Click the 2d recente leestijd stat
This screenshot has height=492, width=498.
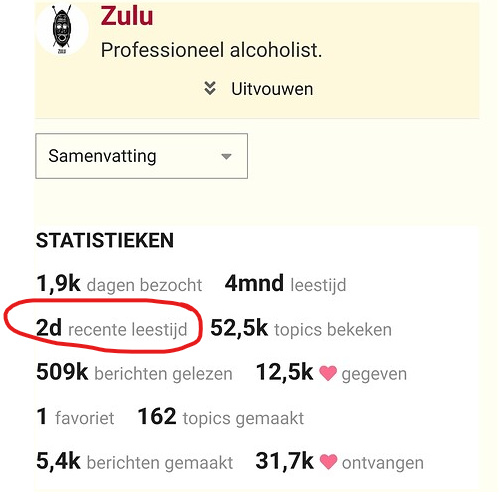click(x=112, y=328)
